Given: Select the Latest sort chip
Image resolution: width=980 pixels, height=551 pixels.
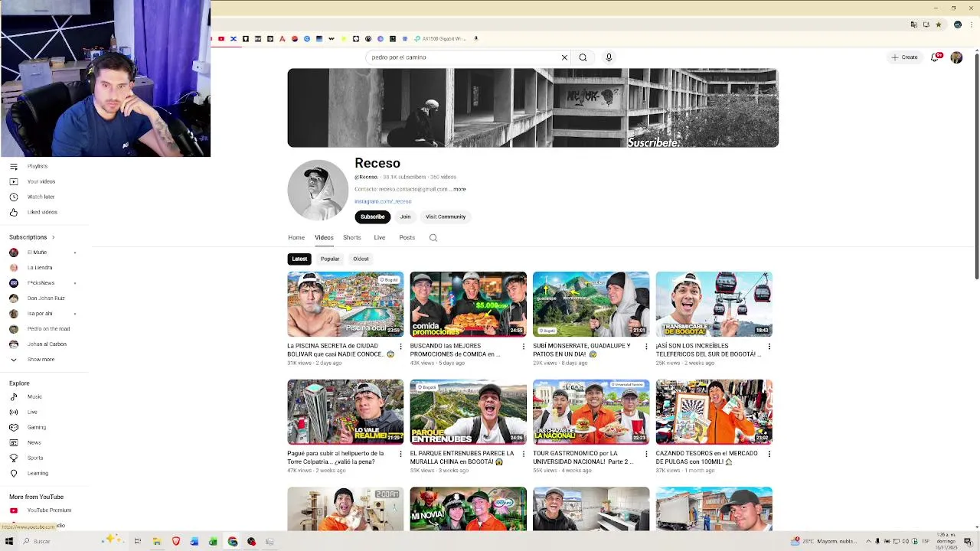Looking at the screenshot, I should click(x=299, y=259).
